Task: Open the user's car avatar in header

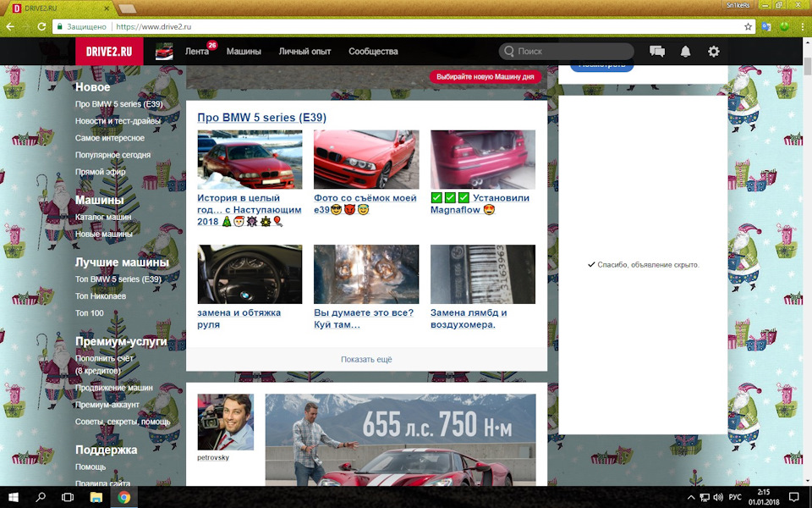Action: click(x=164, y=52)
